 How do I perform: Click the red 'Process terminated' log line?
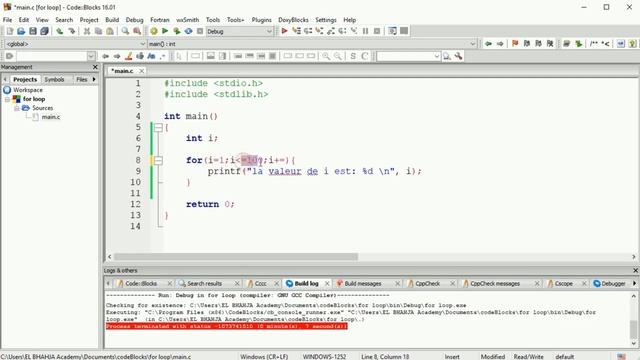[227, 326]
